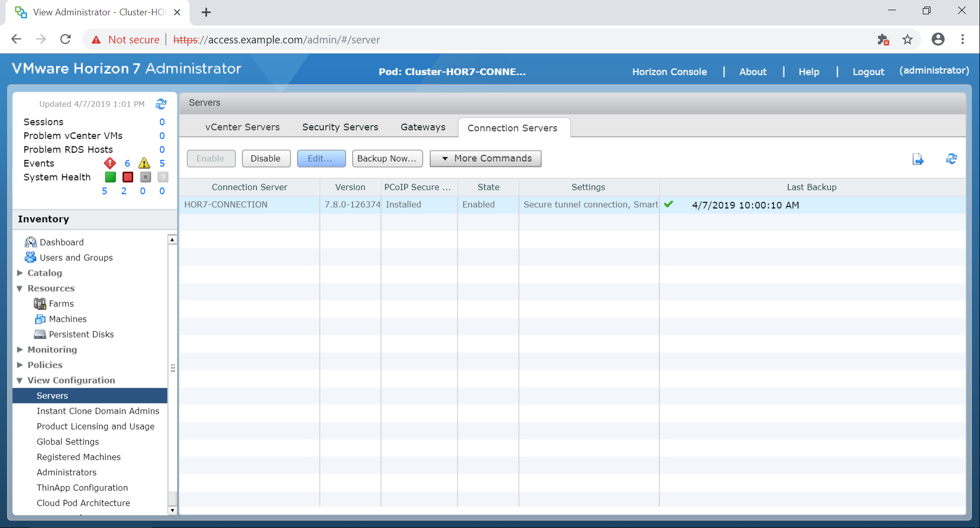The width and height of the screenshot is (980, 528).
Task: Click the Edit... button
Action: pos(321,158)
